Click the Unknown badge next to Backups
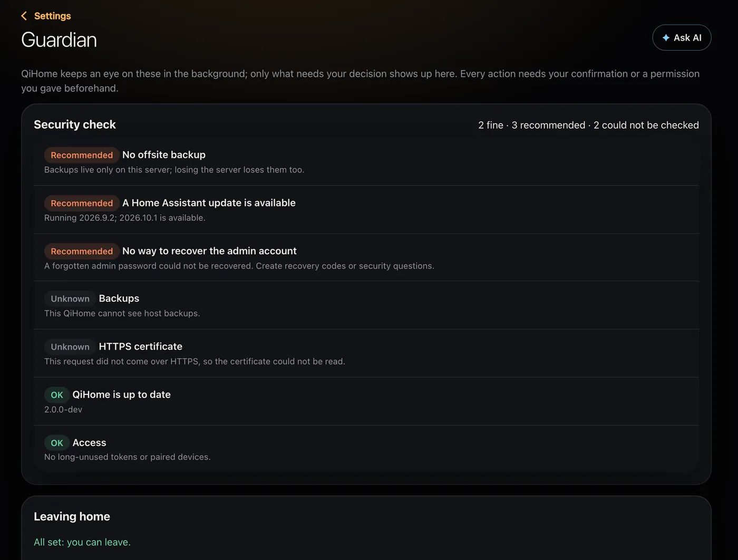This screenshot has width=738, height=560. [x=70, y=299]
